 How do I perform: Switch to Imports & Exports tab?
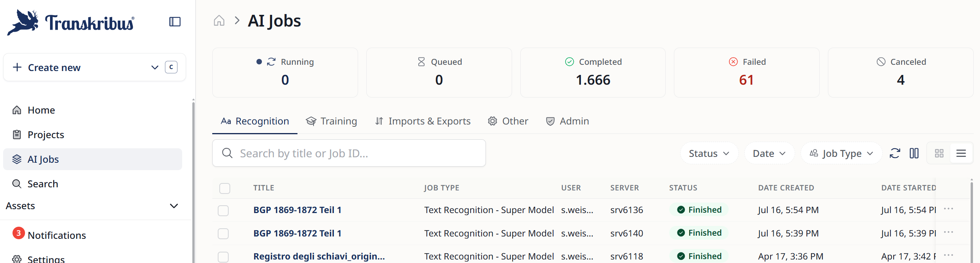click(x=423, y=121)
